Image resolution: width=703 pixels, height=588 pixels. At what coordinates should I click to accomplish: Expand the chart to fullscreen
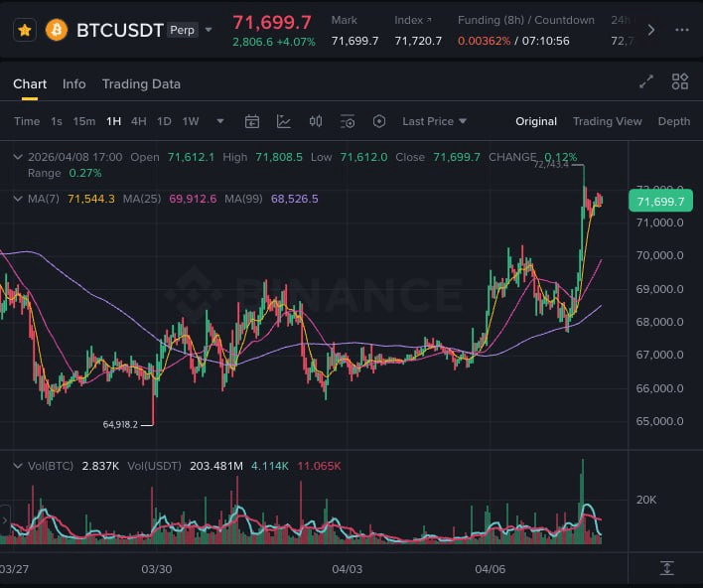pyautogui.click(x=646, y=82)
